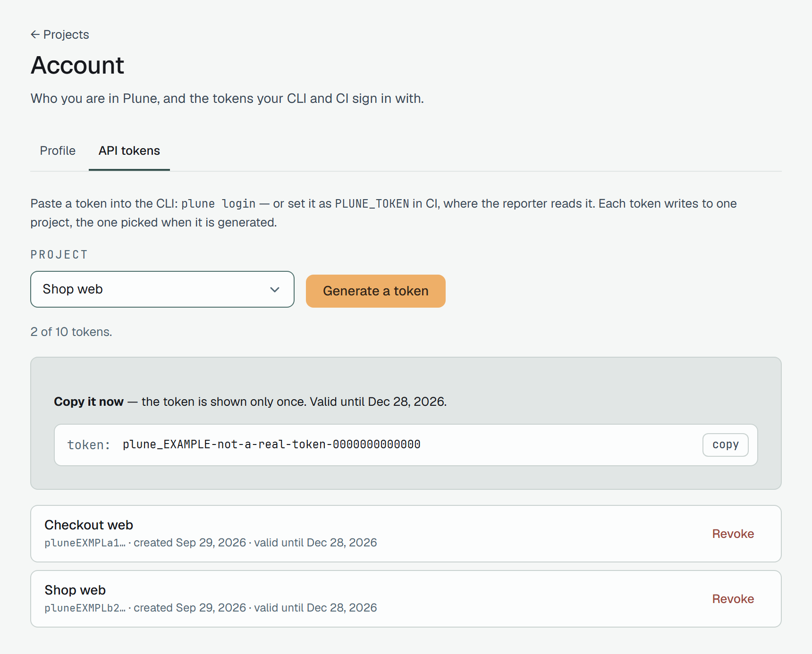Open the Shop web project dropdown
The width and height of the screenshot is (812, 654).
point(162,289)
